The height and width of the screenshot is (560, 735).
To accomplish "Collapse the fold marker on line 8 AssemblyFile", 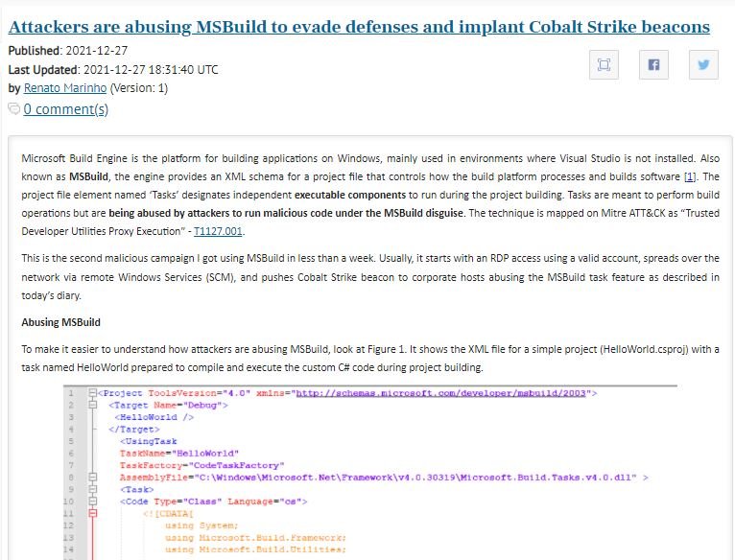I will pos(93,477).
